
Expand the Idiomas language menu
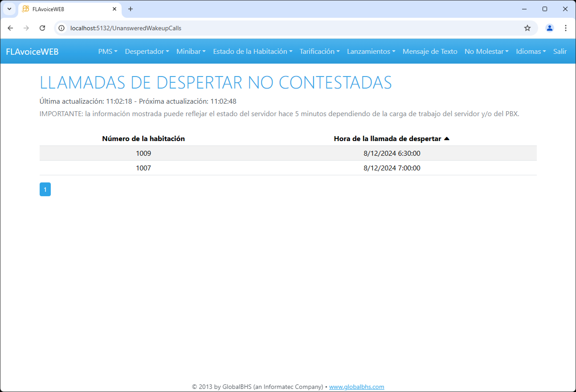531,52
